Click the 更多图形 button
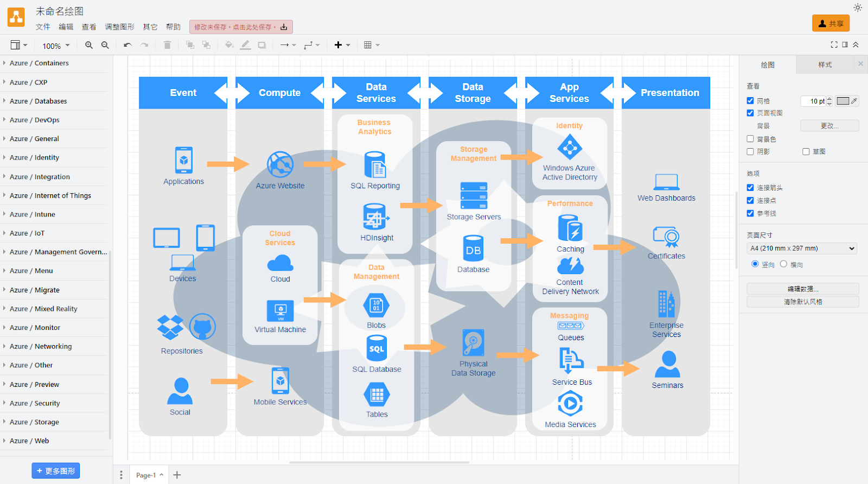The image size is (868, 484). click(x=56, y=470)
